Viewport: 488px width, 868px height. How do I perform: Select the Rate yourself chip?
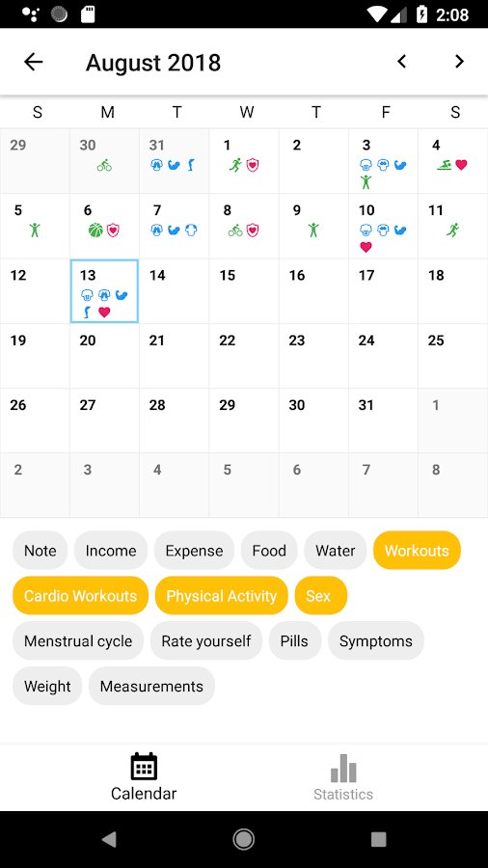[205, 641]
